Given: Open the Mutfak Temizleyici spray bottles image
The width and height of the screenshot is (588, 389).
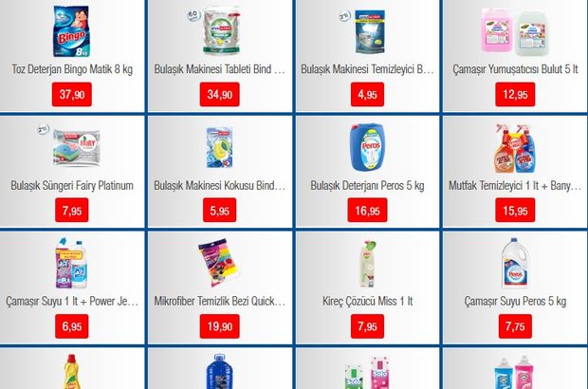Looking at the screenshot, I should pos(514,148).
